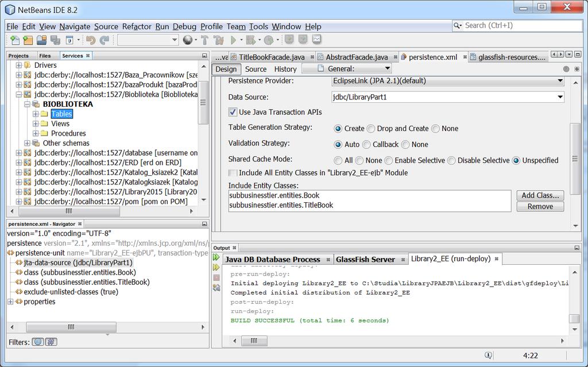Expand the Procedures folder node
The image size is (588, 367).
tap(36, 133)
